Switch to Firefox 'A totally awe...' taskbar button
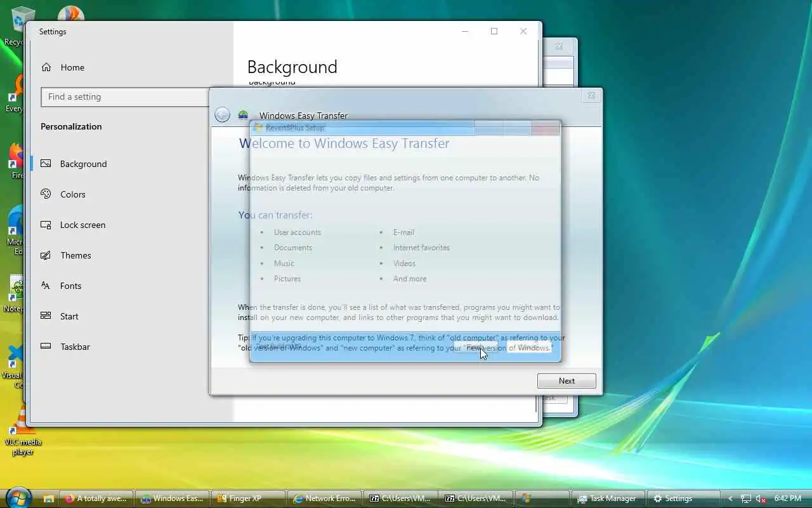812x508 pixels. (x=97, y=498)
